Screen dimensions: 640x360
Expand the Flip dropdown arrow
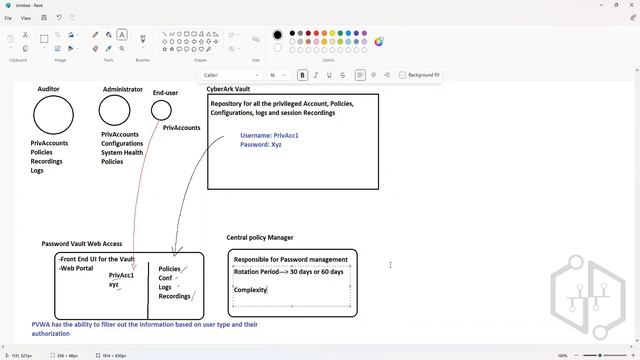[x=78, y=49]
